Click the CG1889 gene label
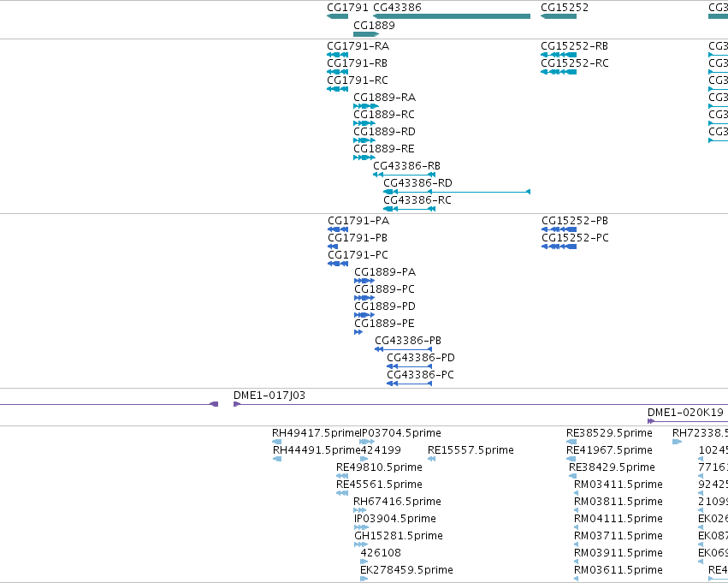Viewport: 728px width, 583px height. (374, 25)
